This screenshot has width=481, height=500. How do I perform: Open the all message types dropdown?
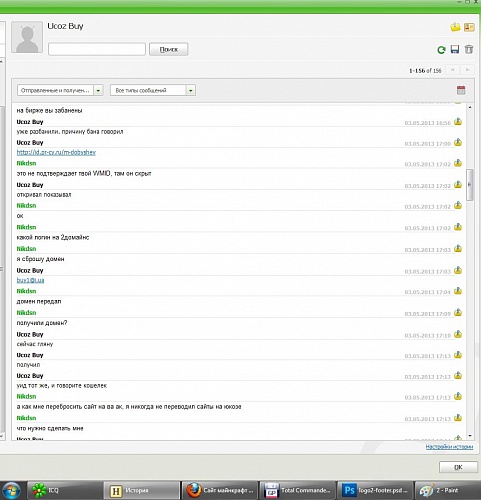tap(153, 90)
